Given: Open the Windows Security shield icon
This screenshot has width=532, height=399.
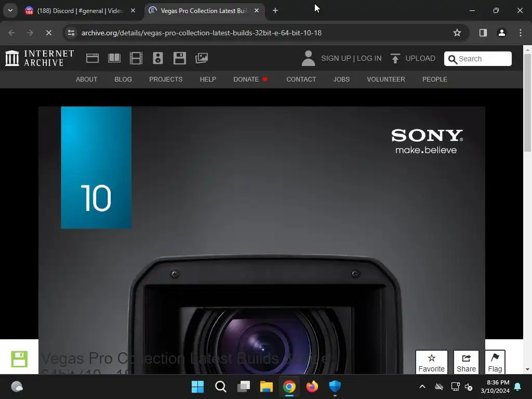Looking at the screenshot, I should (x=335, y=387).
